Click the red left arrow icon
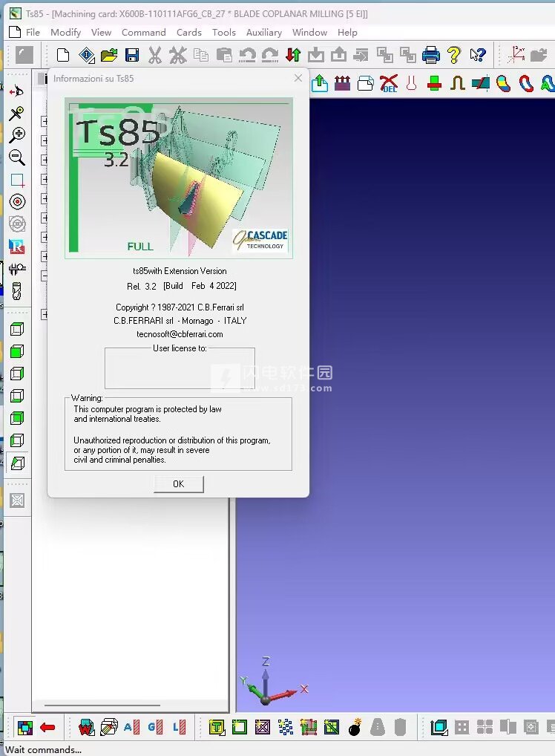Viewport: 555px width, 756px height. (47, 728)
